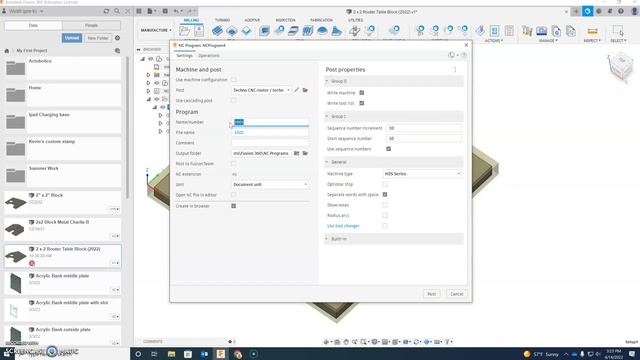This screenshot has height=360, width=640.
Task: Click the Save icon in toolbar
Action: pos(165,11)
